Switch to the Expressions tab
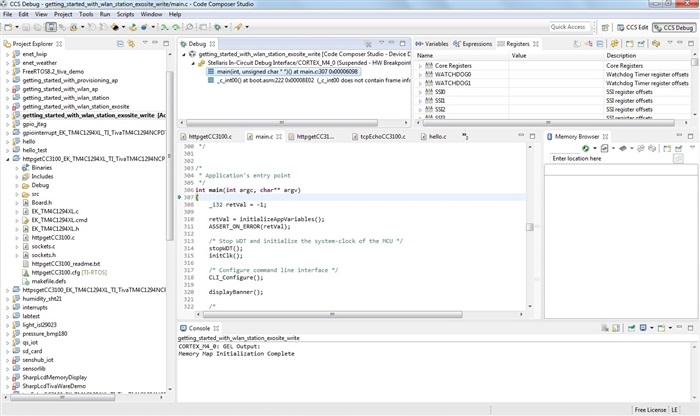 coord(472,44)
